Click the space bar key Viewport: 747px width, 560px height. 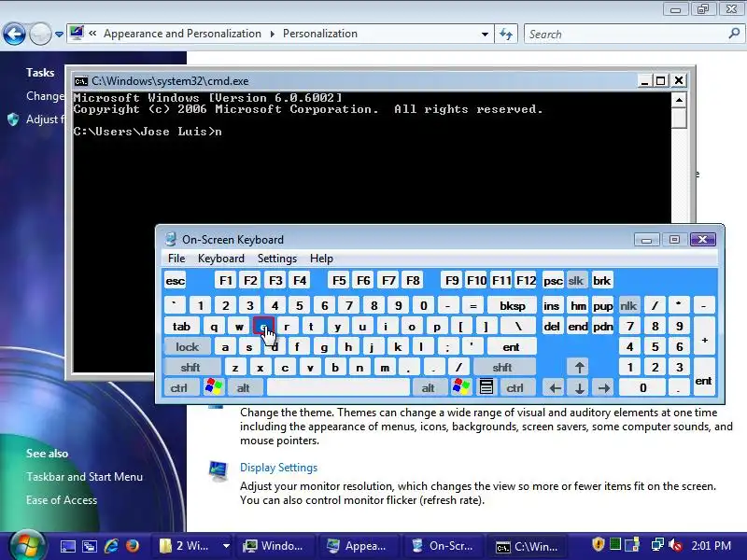pos(338,387)
